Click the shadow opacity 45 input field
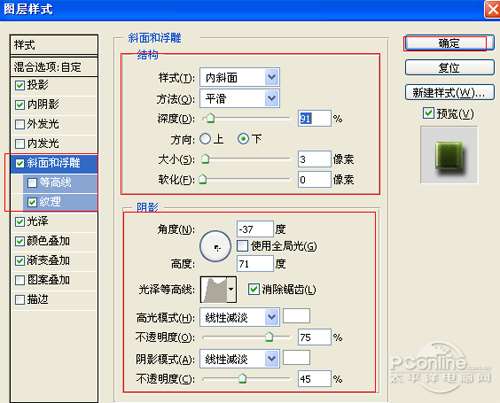Image resolution: width=500 pixels, height=403 pixels. coord(314,379)
